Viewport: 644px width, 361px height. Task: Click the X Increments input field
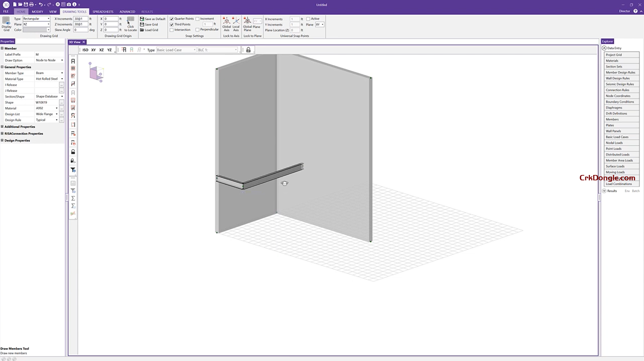(81, 19)
